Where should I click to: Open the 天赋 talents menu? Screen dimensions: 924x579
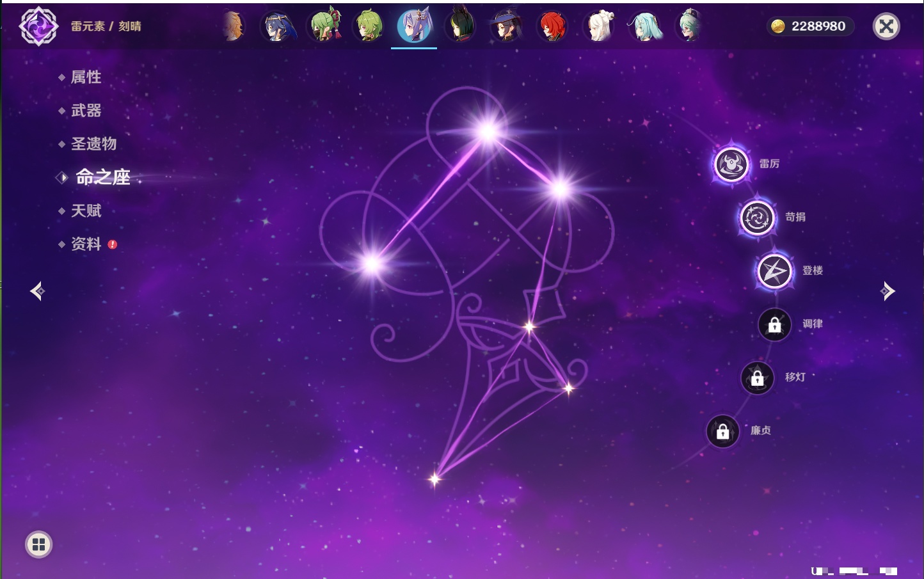click(86, 210)
